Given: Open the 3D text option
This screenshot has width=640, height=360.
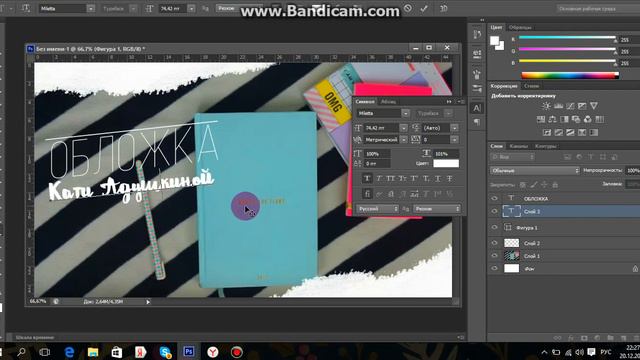Looking at the screenshot, I should coord(444,9).
